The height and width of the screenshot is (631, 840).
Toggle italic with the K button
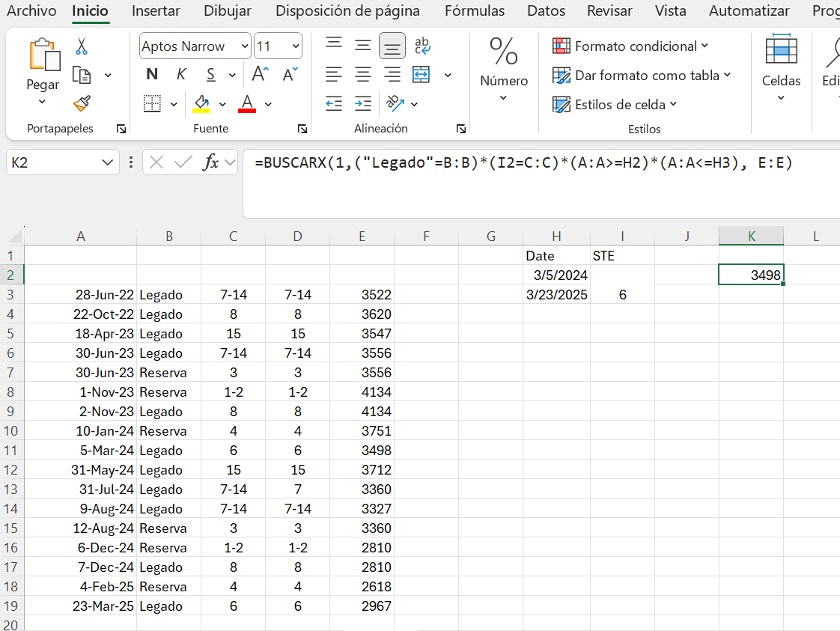[181, 74]
